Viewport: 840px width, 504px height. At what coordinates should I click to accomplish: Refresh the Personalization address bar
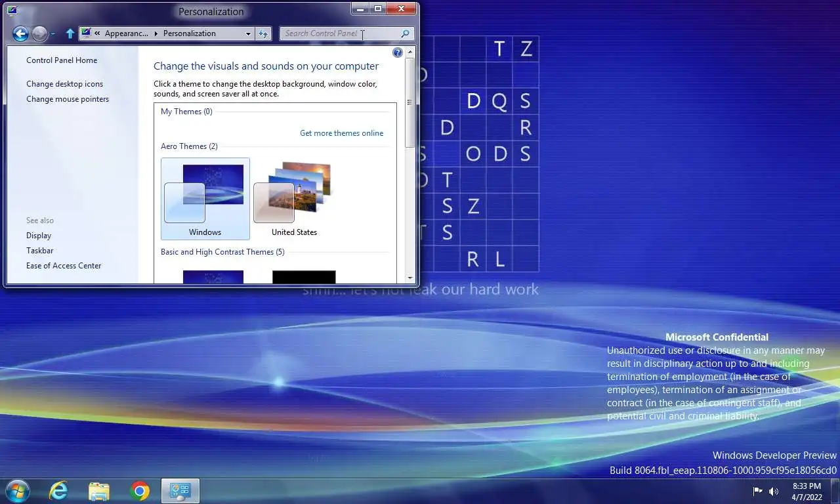[x=263, y=33]
